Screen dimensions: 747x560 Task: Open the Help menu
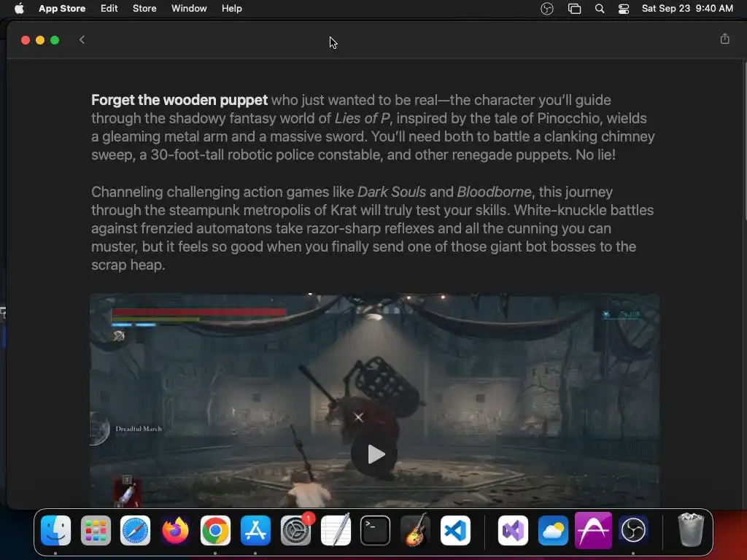pyautogui.click(x=231, y=9)
